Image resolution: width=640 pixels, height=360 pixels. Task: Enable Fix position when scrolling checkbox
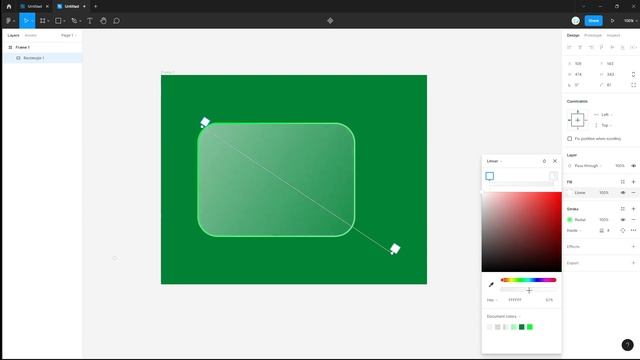coord(570,139)
